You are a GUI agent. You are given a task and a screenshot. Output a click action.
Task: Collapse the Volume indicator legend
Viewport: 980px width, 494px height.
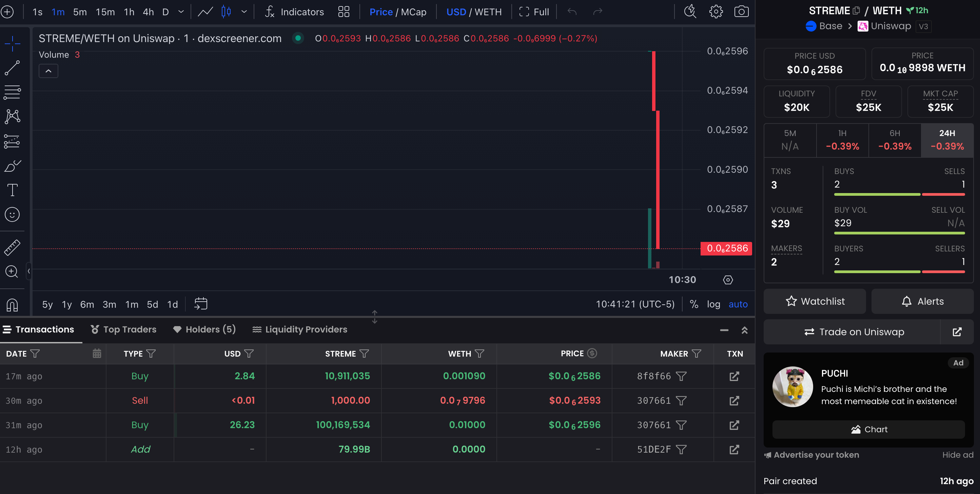pos(48,71)
